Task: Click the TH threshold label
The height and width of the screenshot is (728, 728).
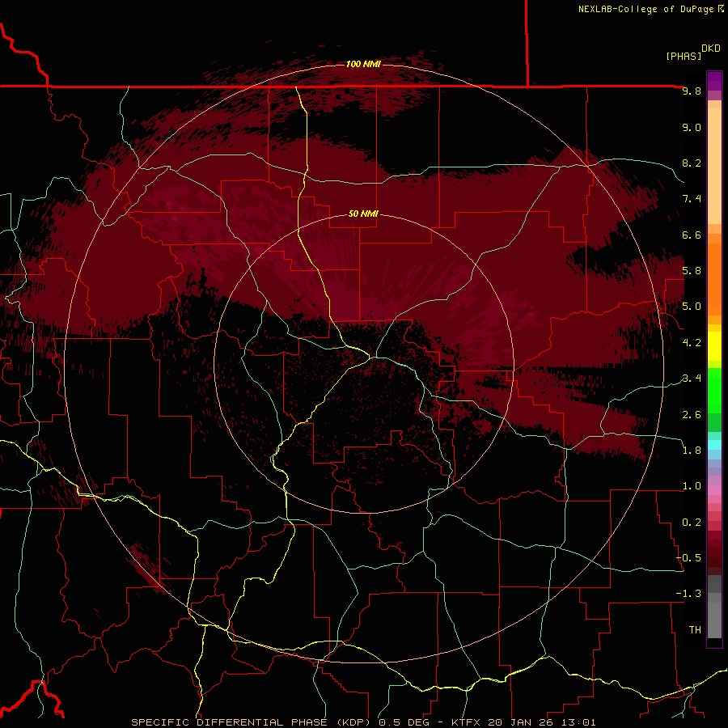Action: coord(695,630)
